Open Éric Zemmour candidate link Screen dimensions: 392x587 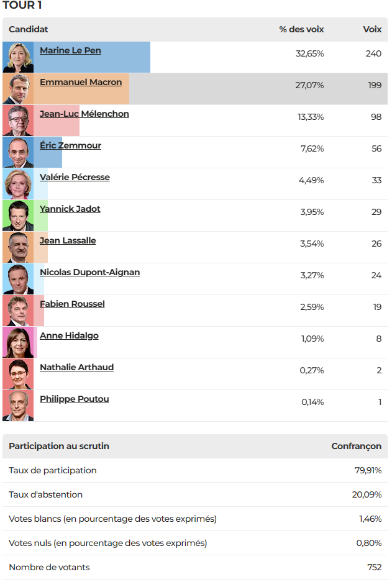(70, 145)
